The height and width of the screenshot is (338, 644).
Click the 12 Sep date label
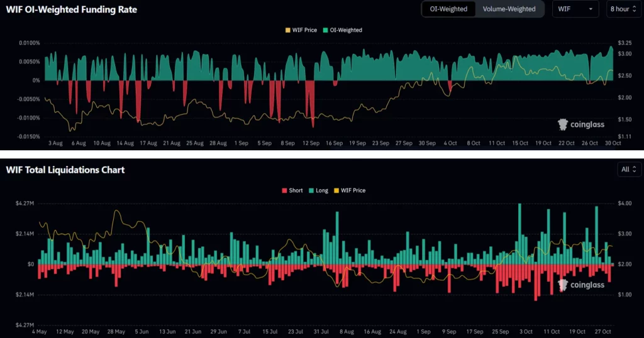311,143
